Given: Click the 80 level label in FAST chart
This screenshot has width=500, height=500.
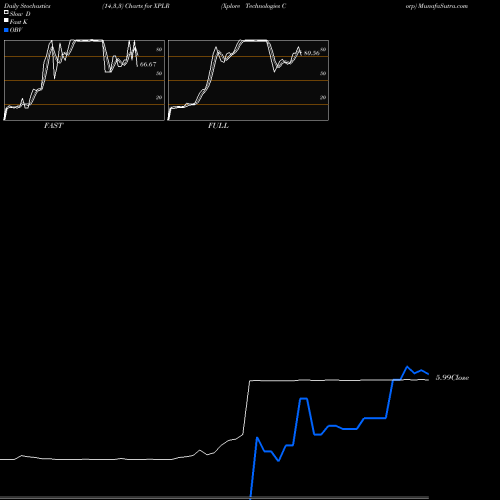Looking at the screenshot, I should [159, 49].
